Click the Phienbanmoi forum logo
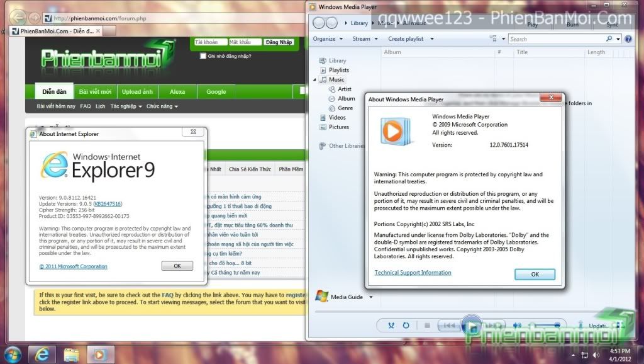The height and width of the screenshot is (364, 644). [107, 57]
